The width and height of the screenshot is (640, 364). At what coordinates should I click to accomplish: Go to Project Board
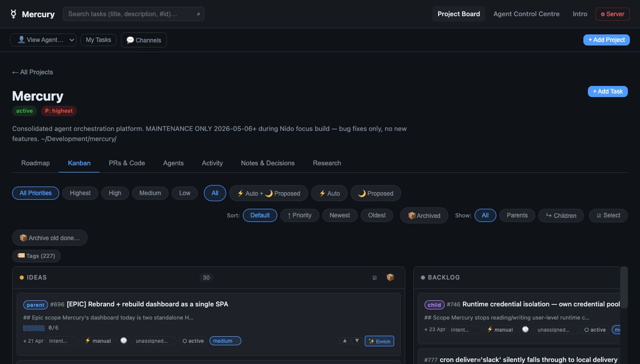[458, 14]
